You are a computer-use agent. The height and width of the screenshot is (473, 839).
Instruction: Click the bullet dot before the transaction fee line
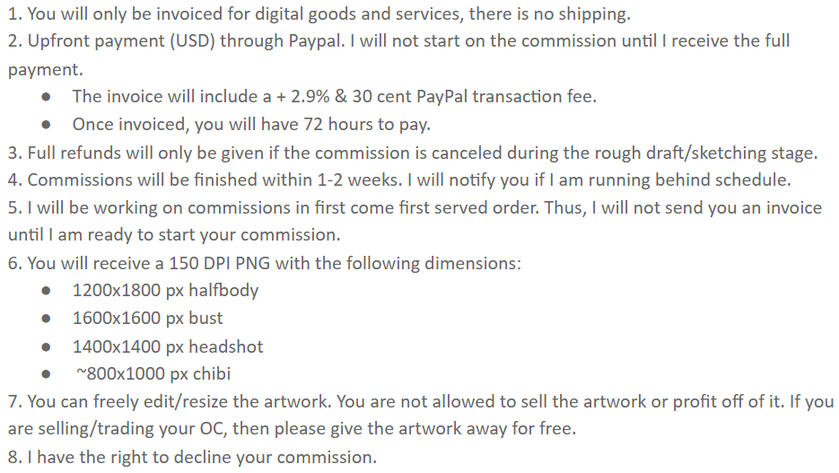coord(48,98)
